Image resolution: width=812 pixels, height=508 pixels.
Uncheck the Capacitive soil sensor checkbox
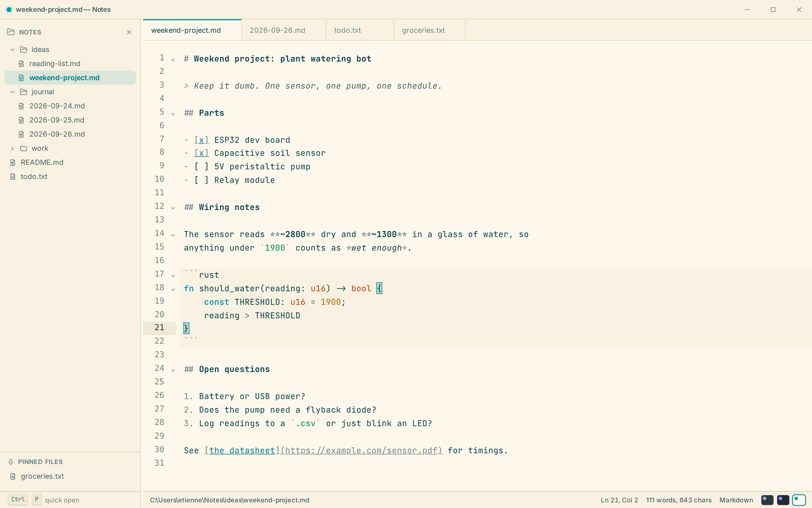202,153
